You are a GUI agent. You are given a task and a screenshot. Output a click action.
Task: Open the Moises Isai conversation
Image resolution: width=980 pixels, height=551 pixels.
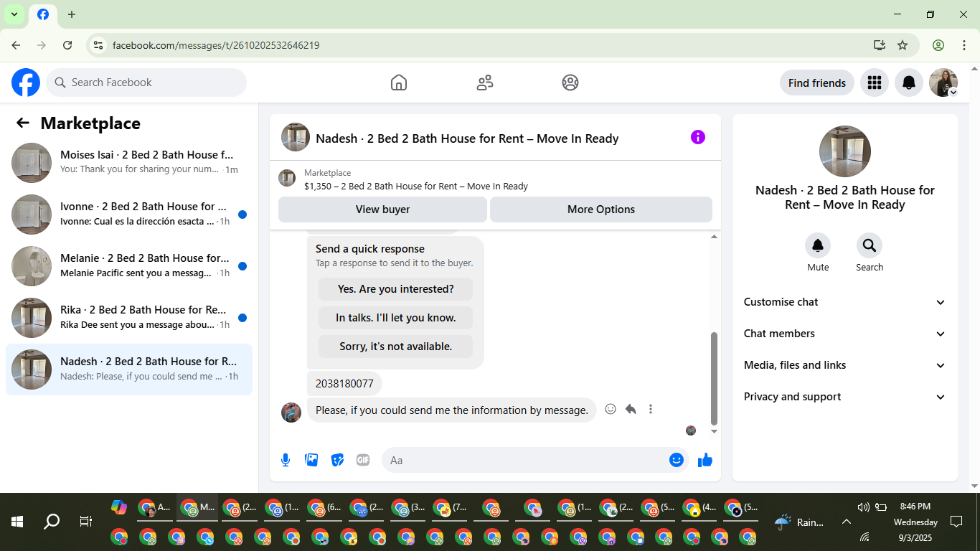[x=129, y=163]
